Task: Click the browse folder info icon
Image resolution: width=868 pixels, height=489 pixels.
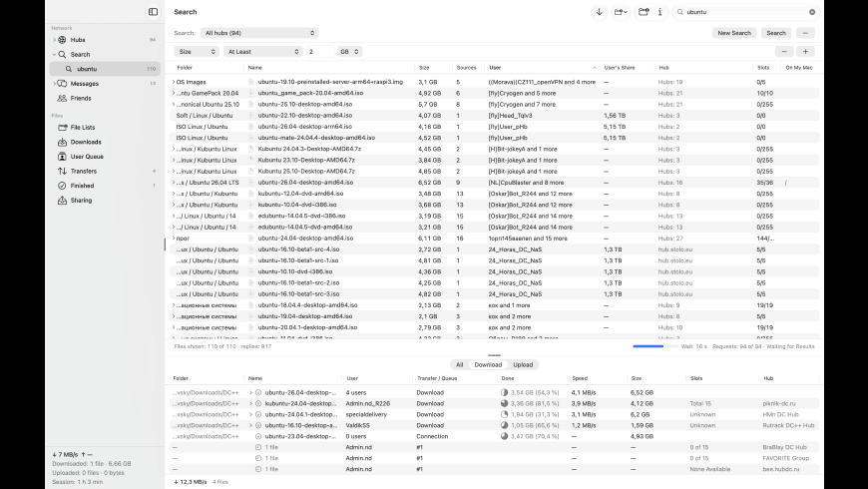Action: (x=644, y=12)
